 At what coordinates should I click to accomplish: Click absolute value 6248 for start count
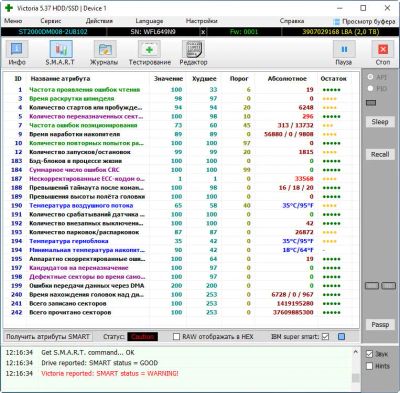306,108
